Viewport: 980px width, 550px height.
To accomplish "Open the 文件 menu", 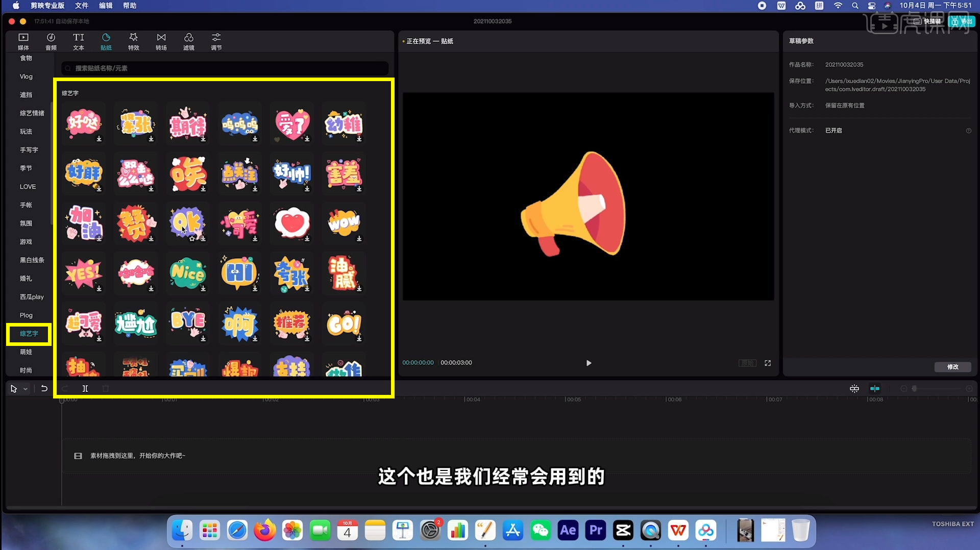I will [82, 6].
